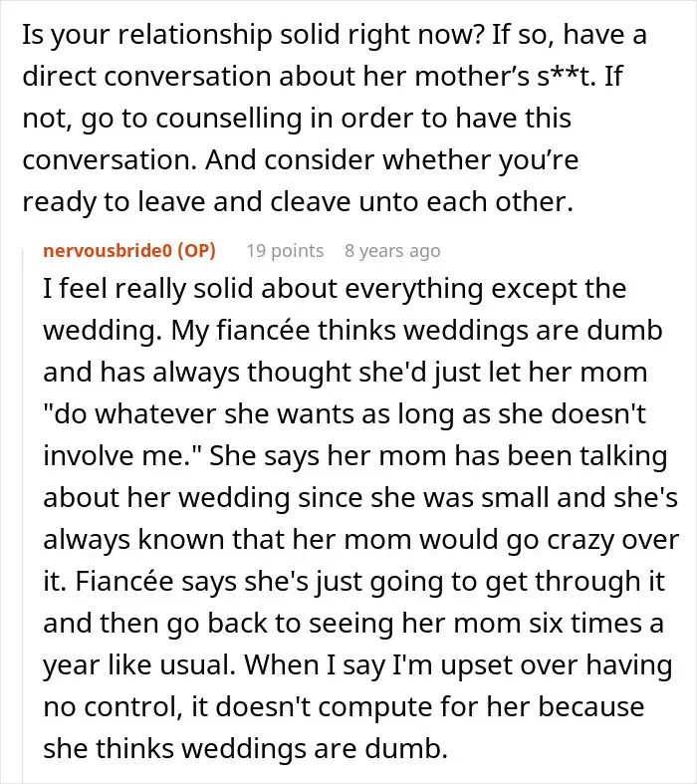697x784 pixels.
Task: Click the quoted line "do whatever she wants"
Action: click(x=345, y=414)
